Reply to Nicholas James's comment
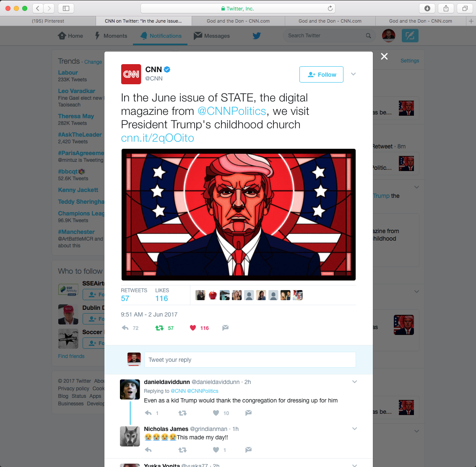The image size is (476, 467). pos(148,450)
